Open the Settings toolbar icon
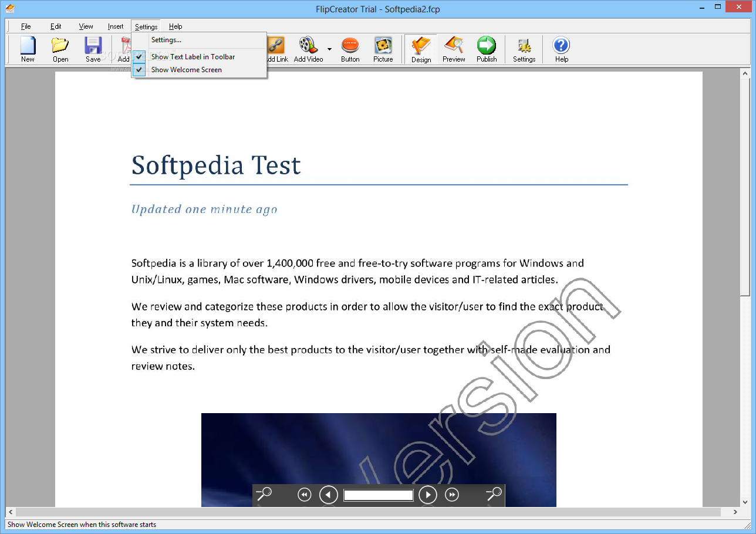 tap(524, 49)
